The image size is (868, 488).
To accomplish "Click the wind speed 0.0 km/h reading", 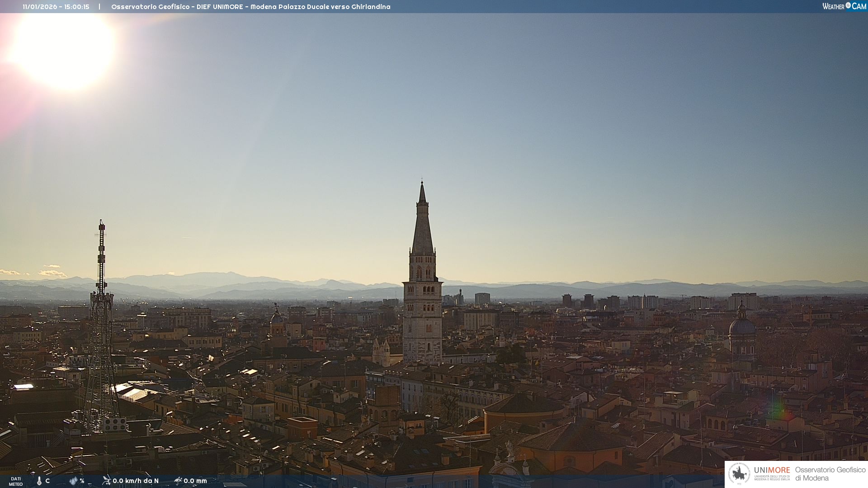I will tap(136, 481).
